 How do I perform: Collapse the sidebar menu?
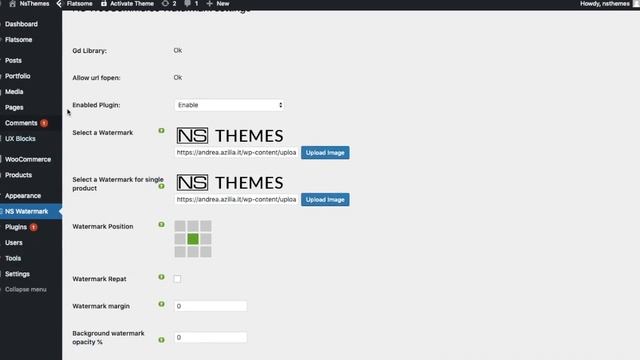26,289
